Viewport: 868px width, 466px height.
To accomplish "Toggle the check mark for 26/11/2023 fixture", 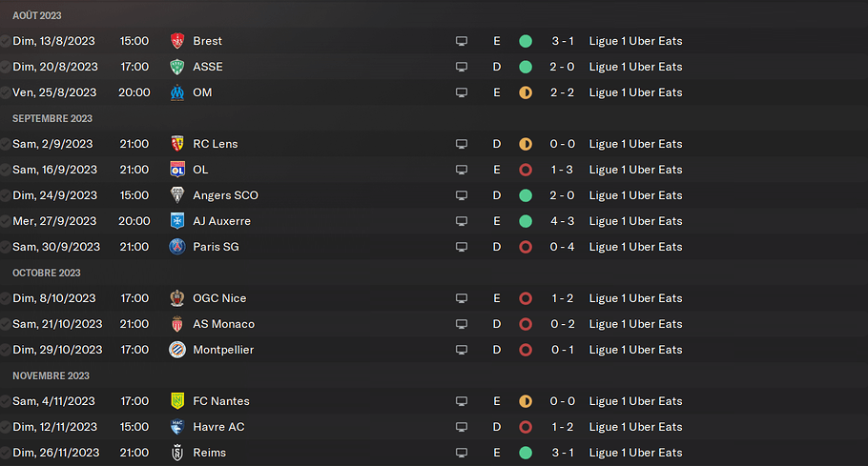I will (7, 453).
